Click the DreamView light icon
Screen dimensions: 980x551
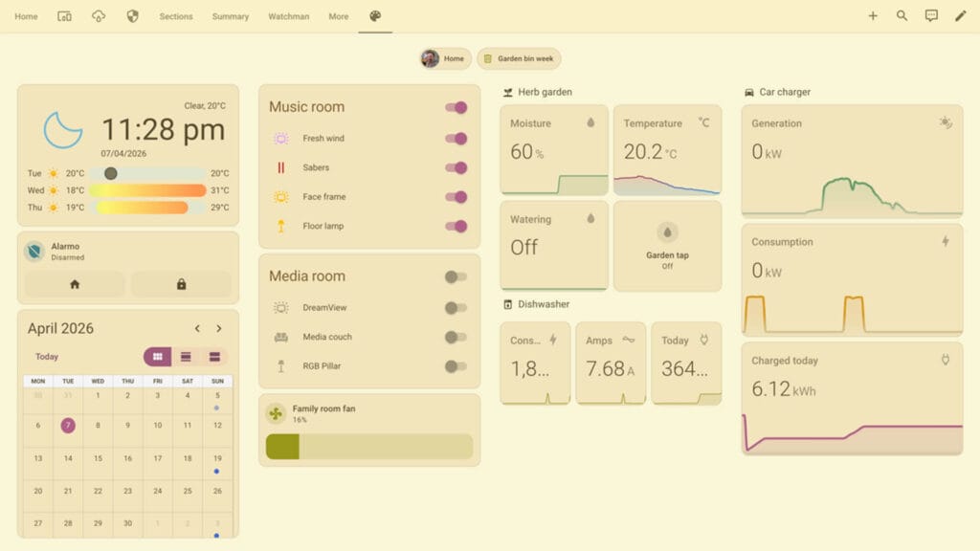click(x=281, y=307)
